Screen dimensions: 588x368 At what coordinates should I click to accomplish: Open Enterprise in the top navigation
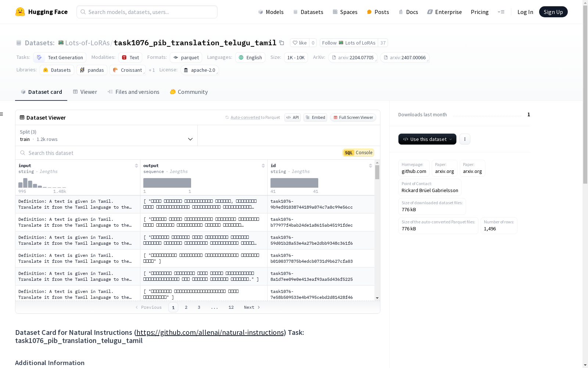(444, 12)
